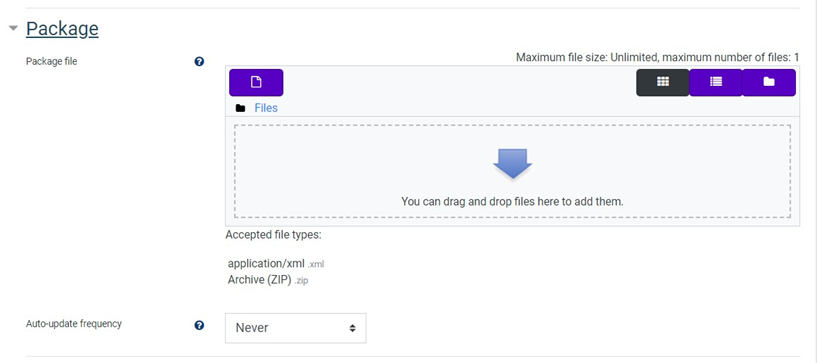The height and width of the screenshot is (363, 817).
Task: Click the Auto-update frequency label
Action: [74, 323]
